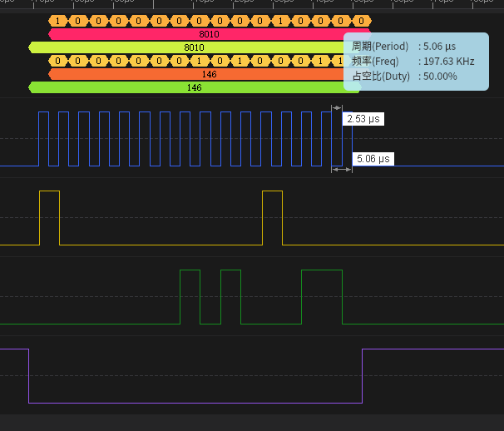This screenshot has width=504, height=431.
Task: Click the second pulse of the yellow channel
Action: coord(272,218)
